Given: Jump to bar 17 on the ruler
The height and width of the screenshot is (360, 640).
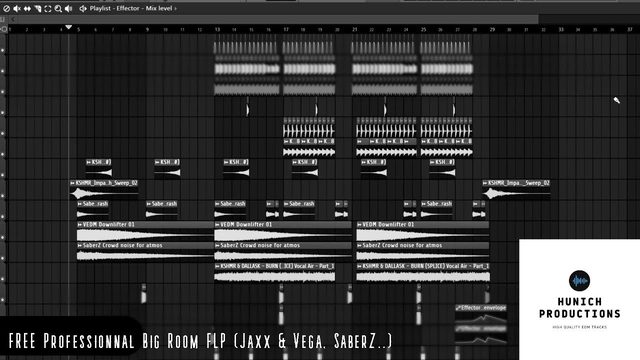Looking at the screenshot, I should point(286,29).
